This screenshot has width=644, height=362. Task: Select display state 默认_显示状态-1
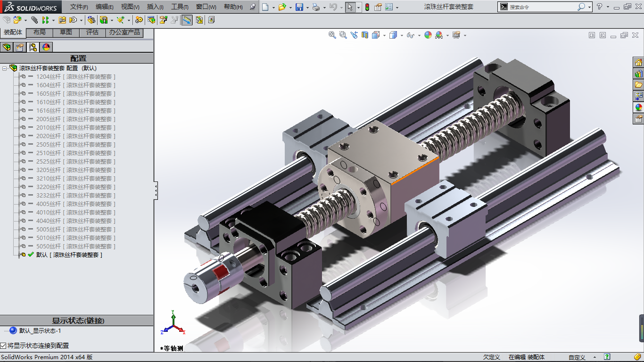click(x=40, y=331)
